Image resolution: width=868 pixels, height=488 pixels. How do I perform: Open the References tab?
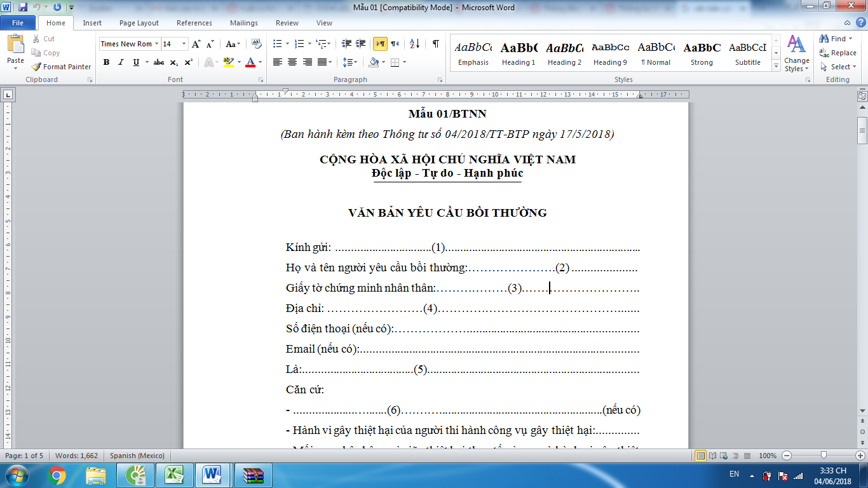194,23
